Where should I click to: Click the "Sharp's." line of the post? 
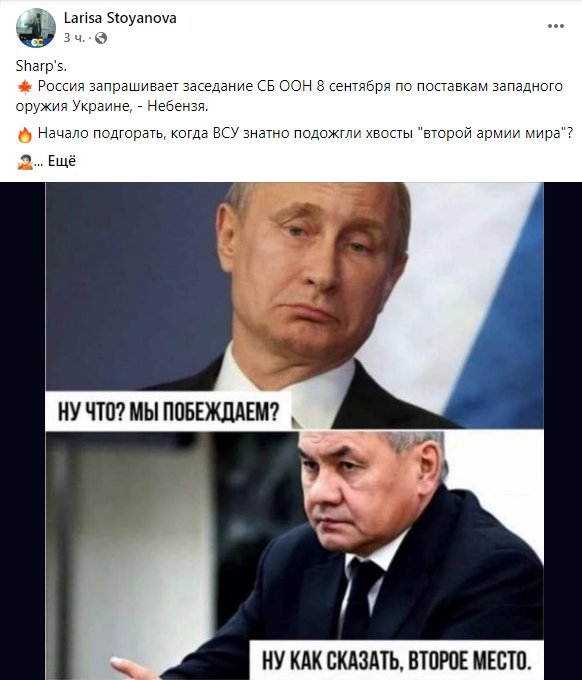[x=41, y=66]
